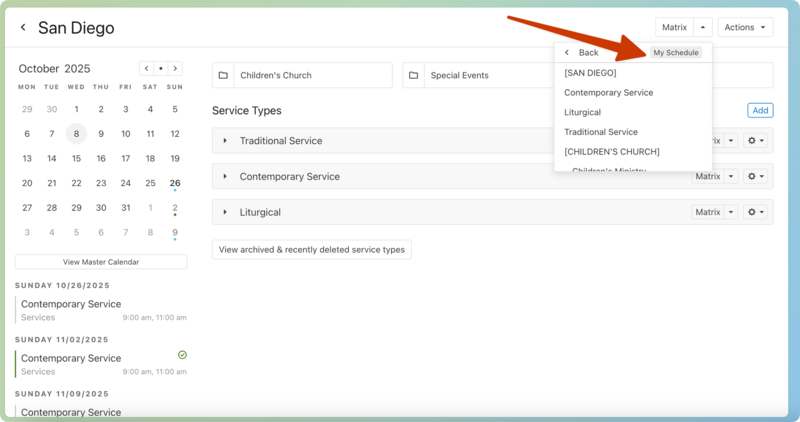
Task: Select October 8 in the calendar
Action: pos(76,134)
